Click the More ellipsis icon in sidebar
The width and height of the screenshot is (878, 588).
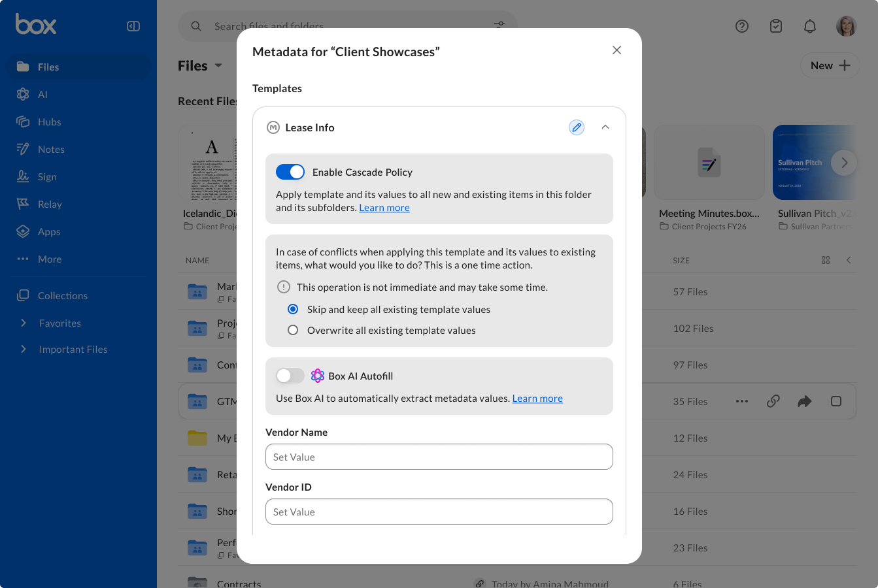[23, 259]
